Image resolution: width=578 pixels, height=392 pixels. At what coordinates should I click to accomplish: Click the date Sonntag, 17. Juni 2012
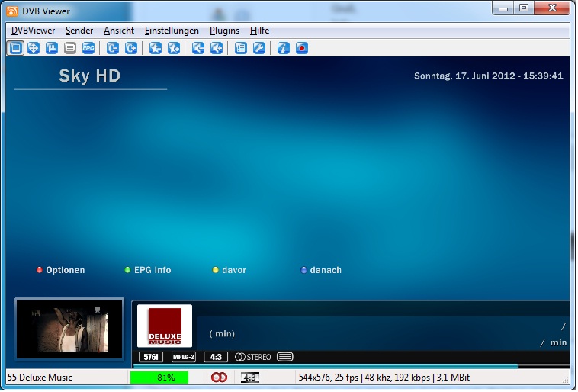coord(489,76)
